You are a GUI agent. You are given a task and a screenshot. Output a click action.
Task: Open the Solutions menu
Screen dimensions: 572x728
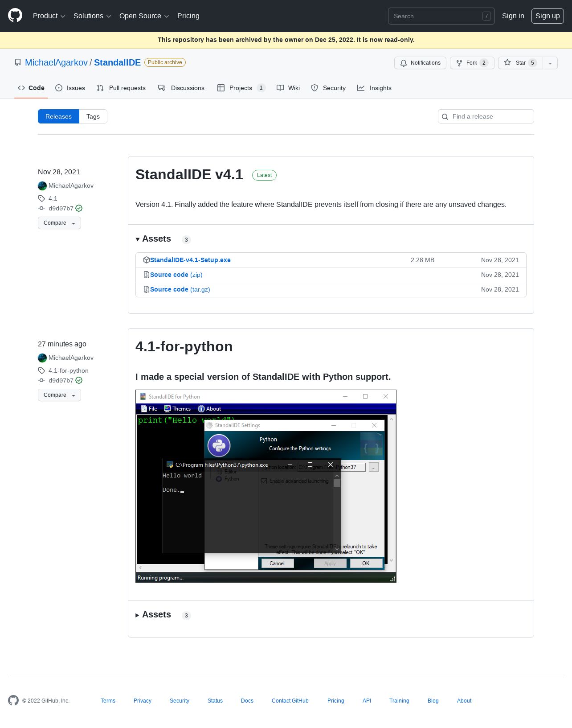92,16
